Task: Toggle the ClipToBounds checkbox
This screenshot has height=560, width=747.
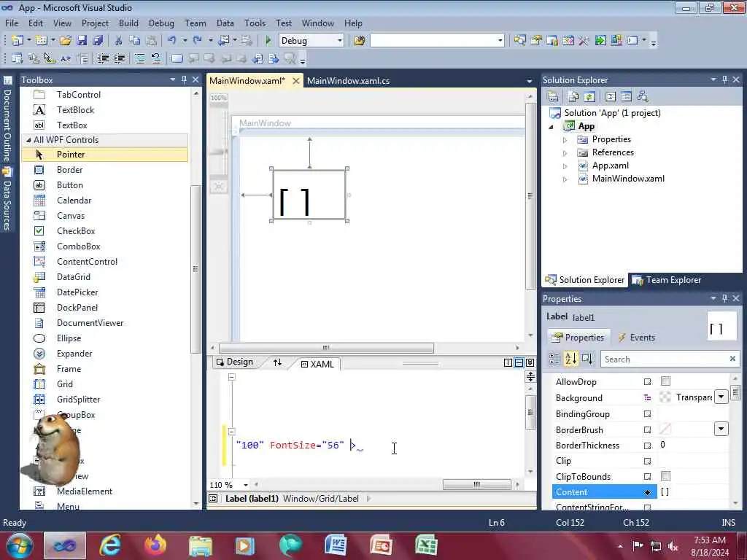Action: coord(665,475)
